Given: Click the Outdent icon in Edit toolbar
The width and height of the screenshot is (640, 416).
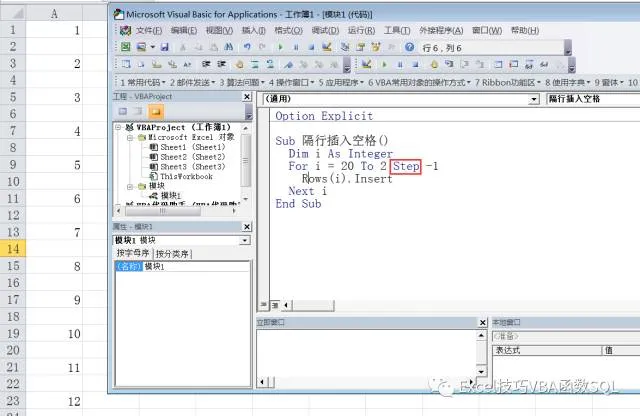Looking at the screenshot, I should 222,64.
